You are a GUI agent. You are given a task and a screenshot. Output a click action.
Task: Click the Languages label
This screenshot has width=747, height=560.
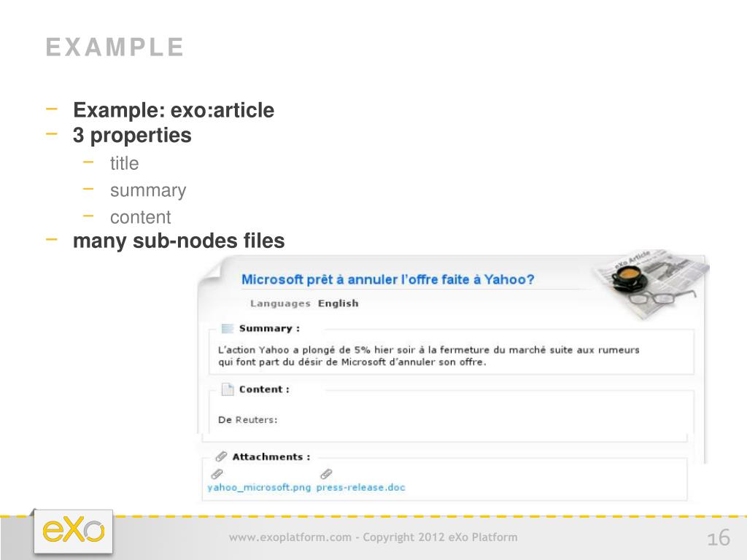[280, 304]
